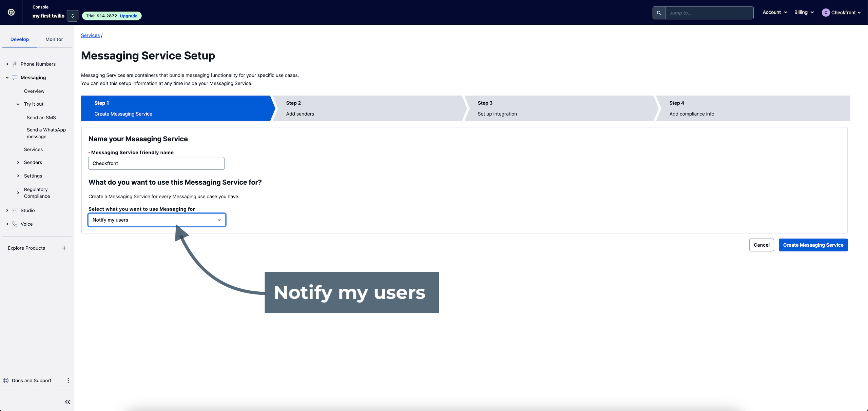Click the Jump to search field

(709, 13)
